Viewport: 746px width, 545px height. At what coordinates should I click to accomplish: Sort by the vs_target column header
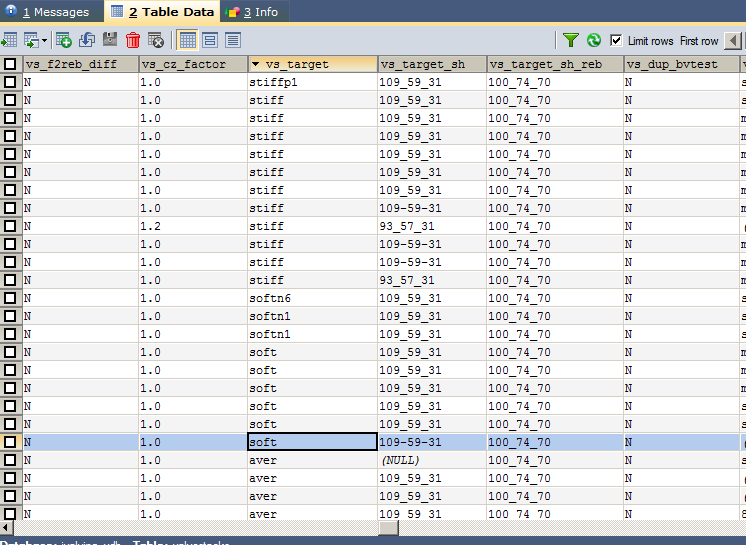(x=312, y=64)
